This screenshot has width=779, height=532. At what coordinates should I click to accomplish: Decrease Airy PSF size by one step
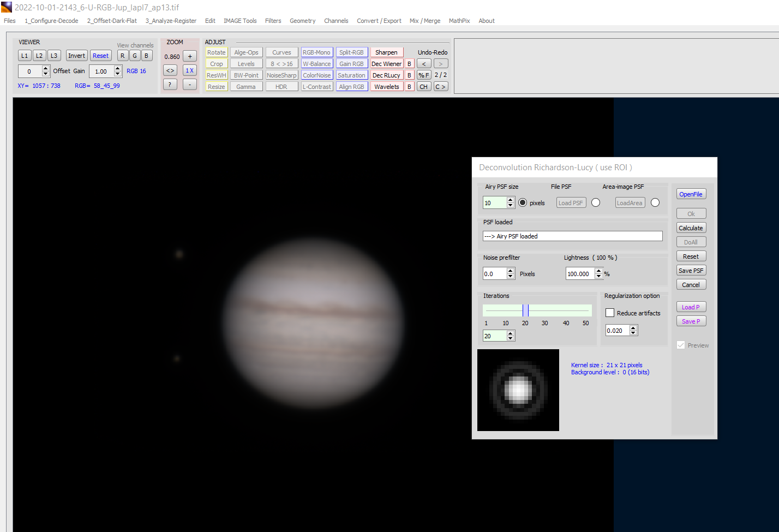(511, 206)
